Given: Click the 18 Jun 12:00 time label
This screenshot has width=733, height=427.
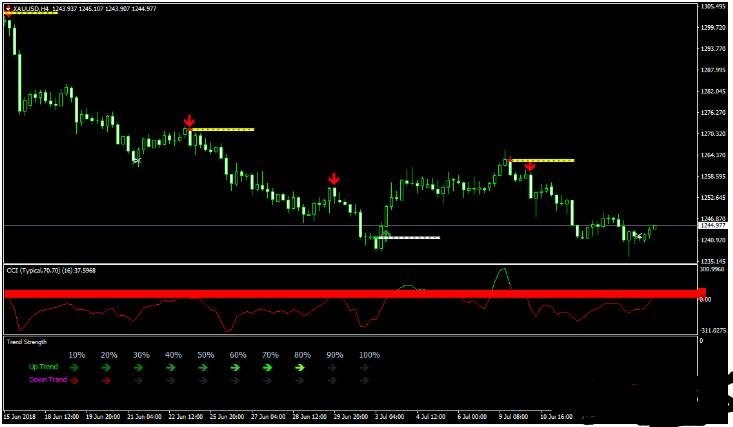Looking at the screenshot, I should 62,416.
